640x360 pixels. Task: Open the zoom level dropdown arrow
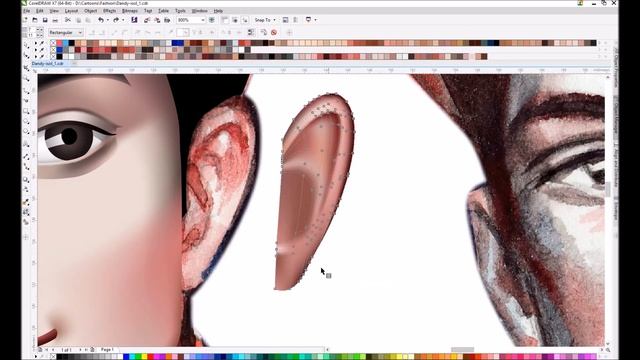pos(203,20)
